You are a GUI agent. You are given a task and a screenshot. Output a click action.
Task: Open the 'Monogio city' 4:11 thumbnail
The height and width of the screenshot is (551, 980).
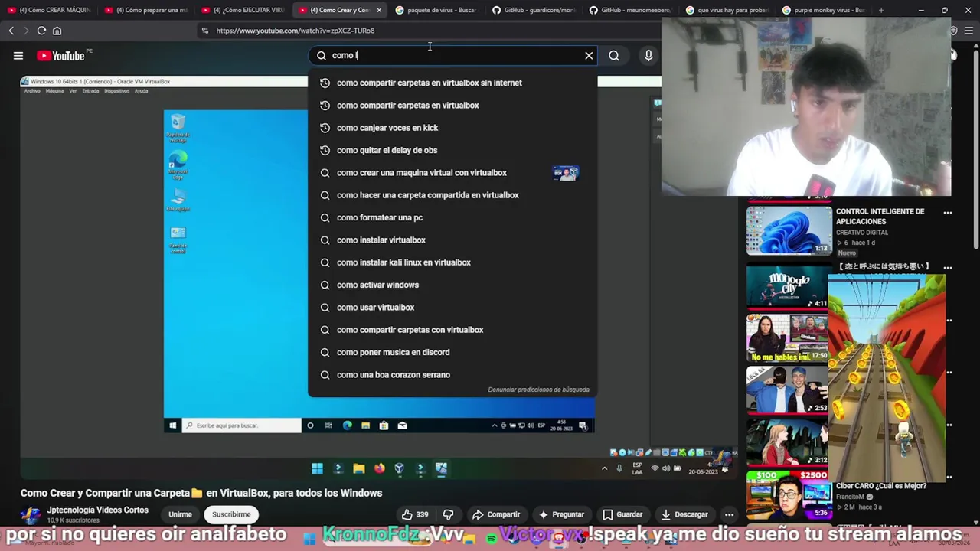pyautogui.click(x=789, y=287)
